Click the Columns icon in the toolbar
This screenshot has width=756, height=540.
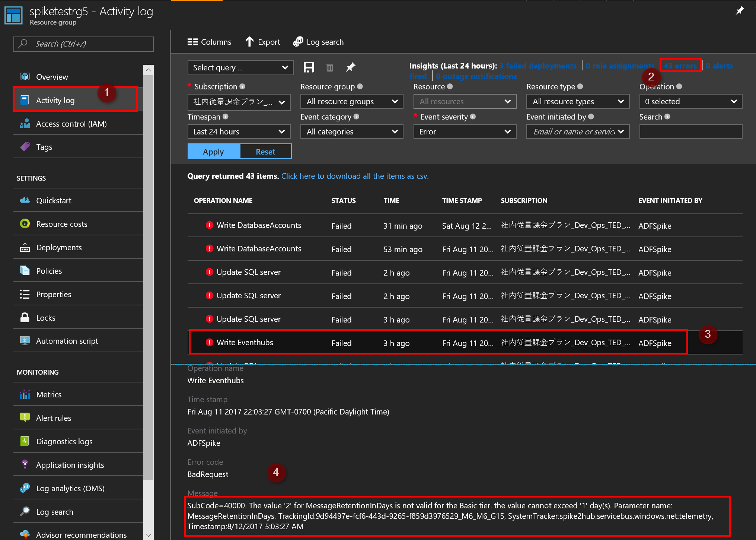192,42
